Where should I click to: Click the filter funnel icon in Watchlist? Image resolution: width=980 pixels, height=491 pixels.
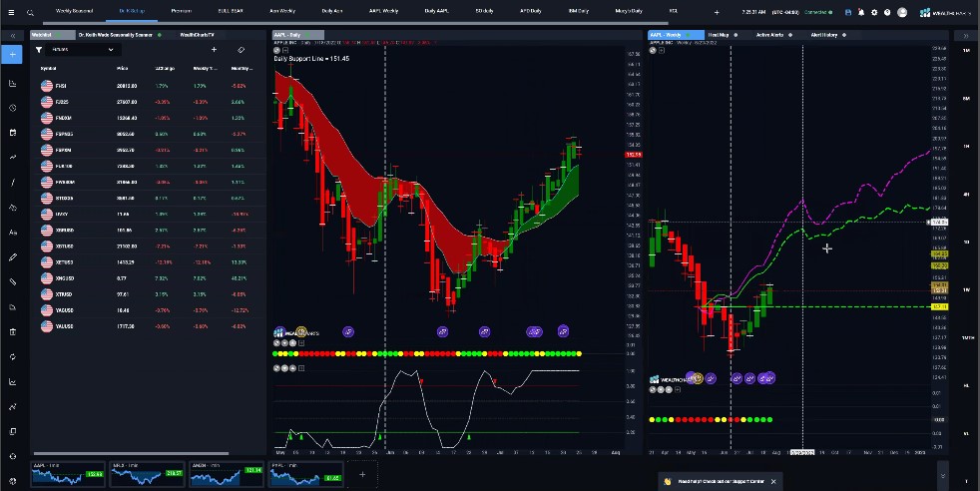point(39,49)
